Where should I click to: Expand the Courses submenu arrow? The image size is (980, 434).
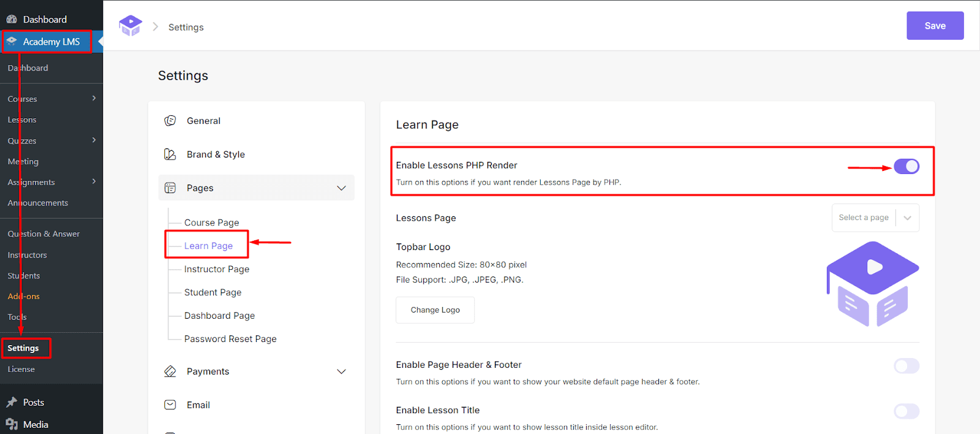tap(94, 98)
